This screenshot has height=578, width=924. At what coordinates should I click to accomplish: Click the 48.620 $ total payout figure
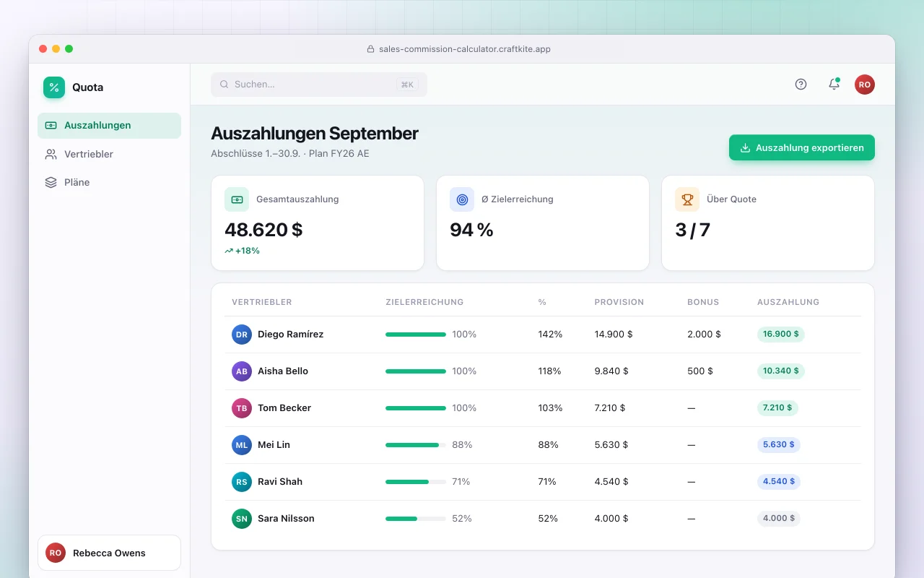(263, 230)
